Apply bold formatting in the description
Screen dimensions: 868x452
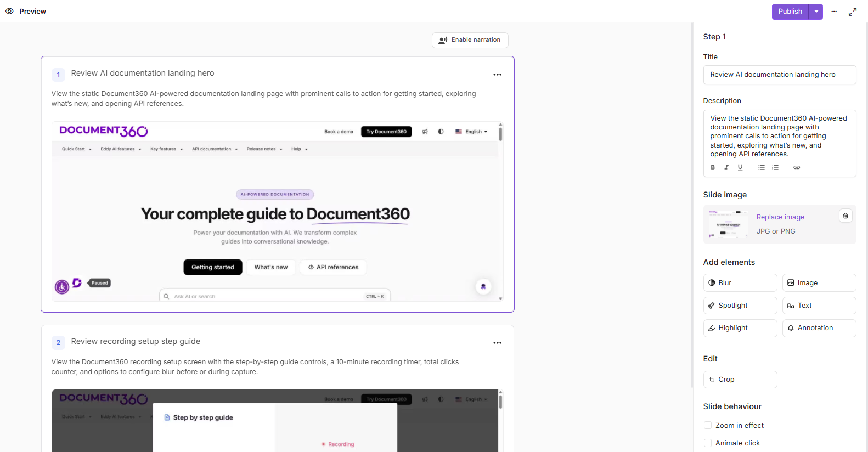[x=713, y=167]
